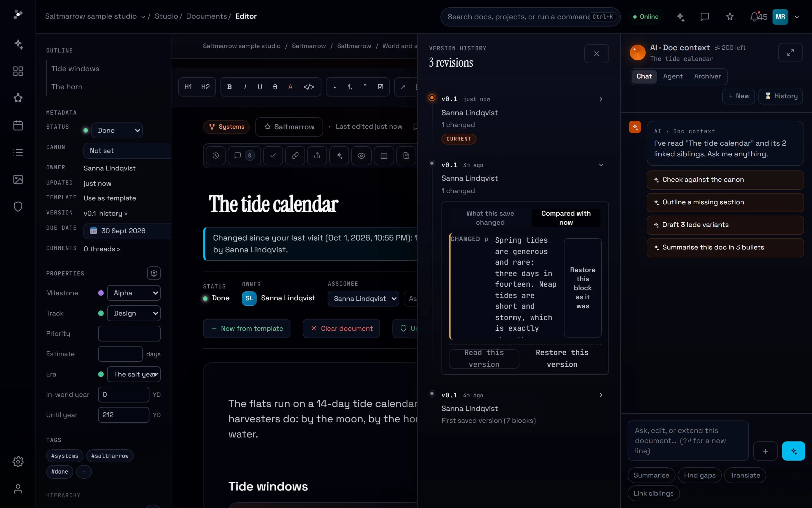Open the Status dropdown showing Done

117,130
